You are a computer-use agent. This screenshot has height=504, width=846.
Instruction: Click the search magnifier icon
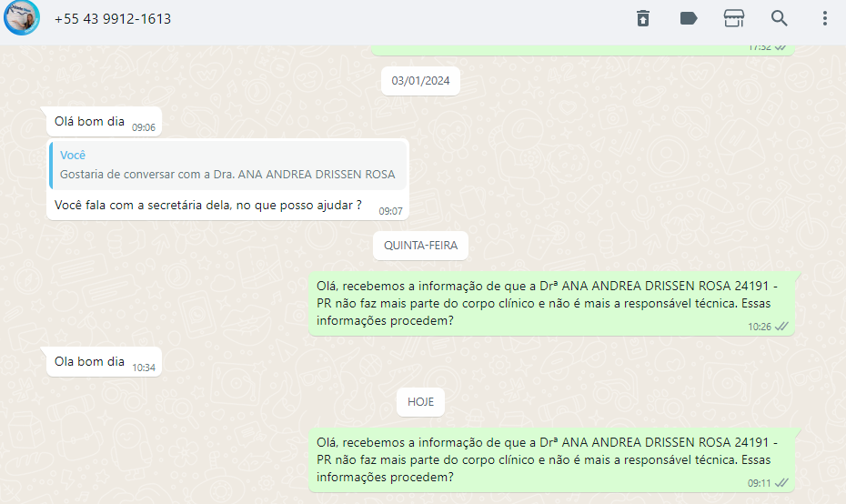coord(779,18)
